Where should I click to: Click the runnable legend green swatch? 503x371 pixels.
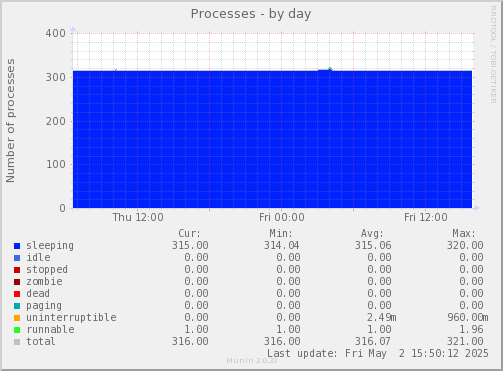pyautogui.click(x=17, y=330)
